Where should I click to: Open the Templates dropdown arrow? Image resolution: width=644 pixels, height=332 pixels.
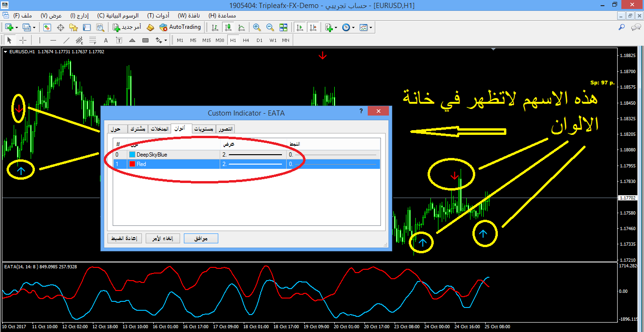[x=371, y=27]
